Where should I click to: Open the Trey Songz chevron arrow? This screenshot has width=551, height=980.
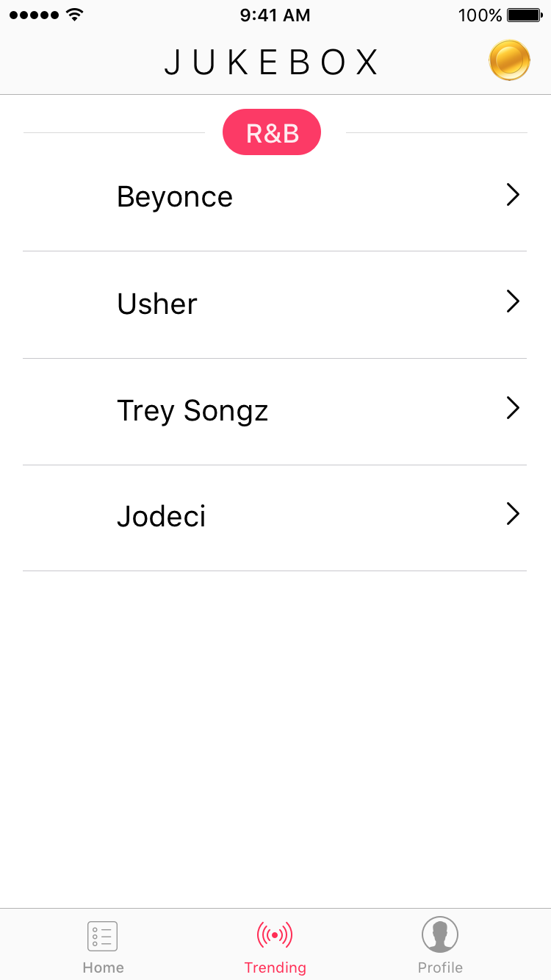pyautogui.click(x=513, y=408)
